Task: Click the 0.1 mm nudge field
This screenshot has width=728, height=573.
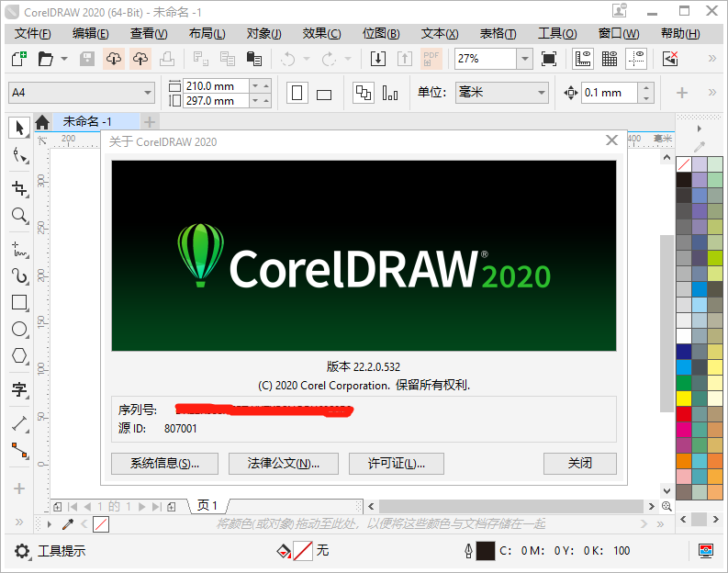Action: [610, 93]
